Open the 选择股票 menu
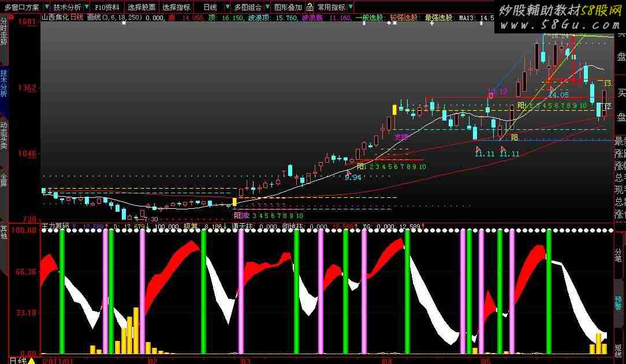The width and height of the screenshot is (626, 364). click(141, 7)
